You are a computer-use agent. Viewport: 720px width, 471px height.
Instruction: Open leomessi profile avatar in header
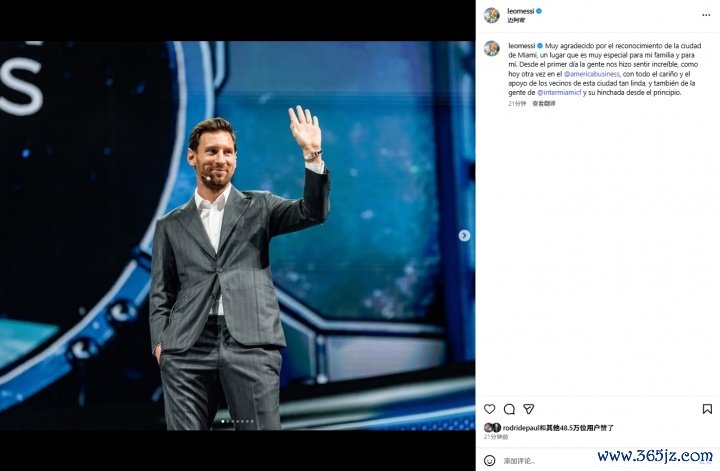[x=492, y=15]
